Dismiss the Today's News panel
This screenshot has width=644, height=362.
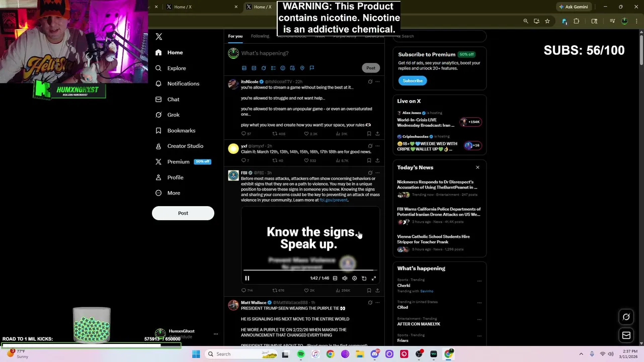tap(477, 167)
